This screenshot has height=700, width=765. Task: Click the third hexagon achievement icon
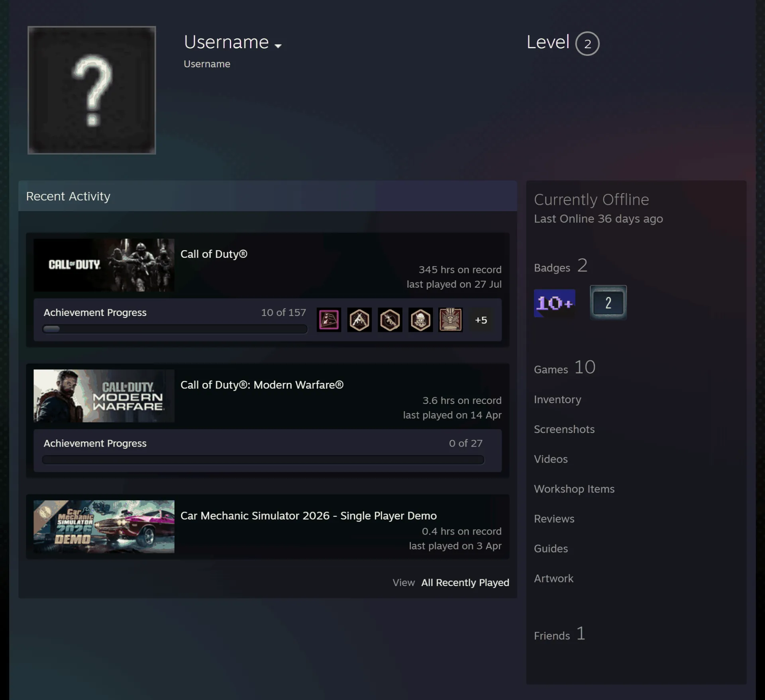(390, 320)
